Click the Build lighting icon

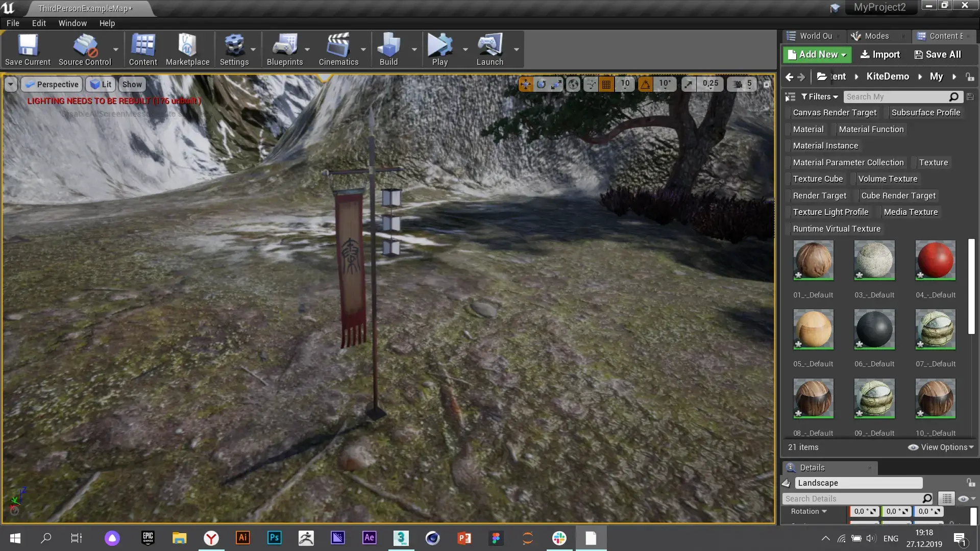point(388,49)
